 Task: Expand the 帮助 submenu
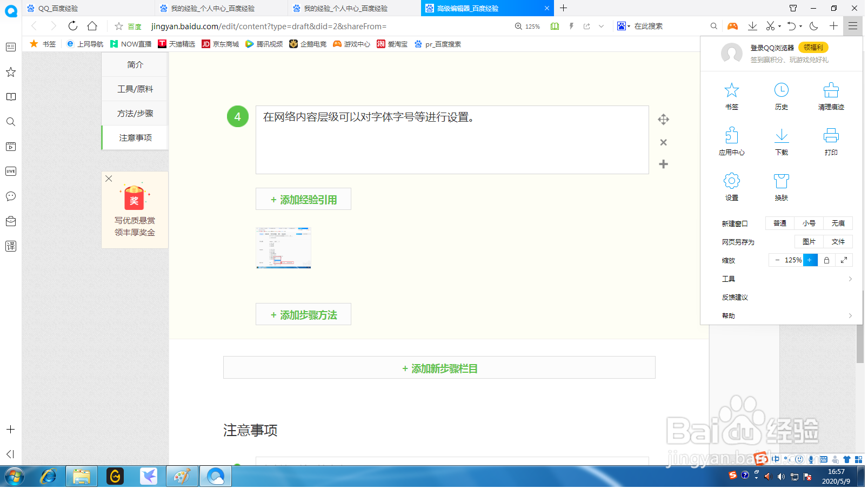pyautogui.click(x=729, y=315)
